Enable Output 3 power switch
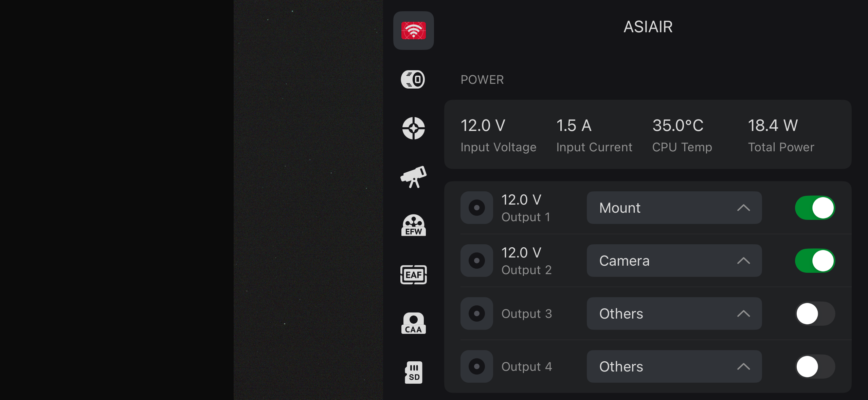Viewport: 868px width, 400px height. [815, 313]
